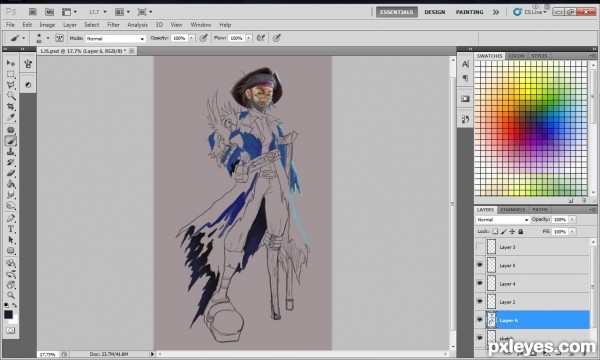Select the Lasso tool

tap(11, 85)
